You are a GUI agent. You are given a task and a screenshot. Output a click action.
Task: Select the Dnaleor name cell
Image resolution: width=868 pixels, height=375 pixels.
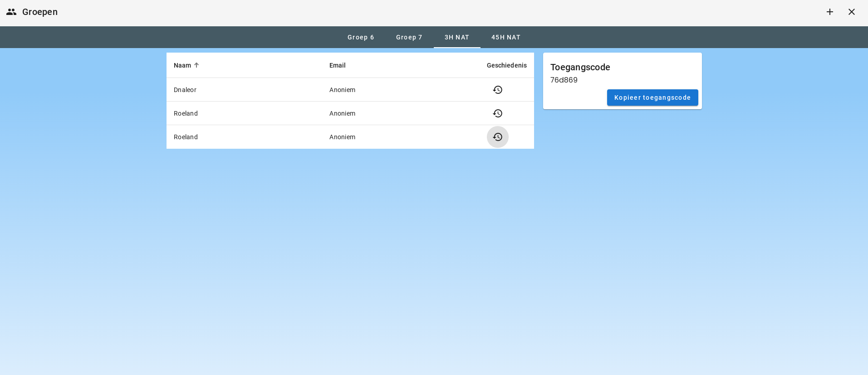(185, 90)
